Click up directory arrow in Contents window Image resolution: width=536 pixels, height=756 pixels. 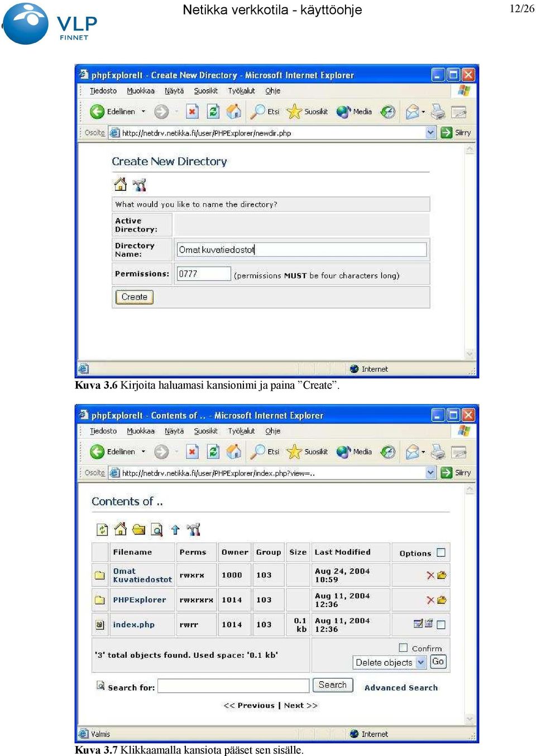(175, 529)
